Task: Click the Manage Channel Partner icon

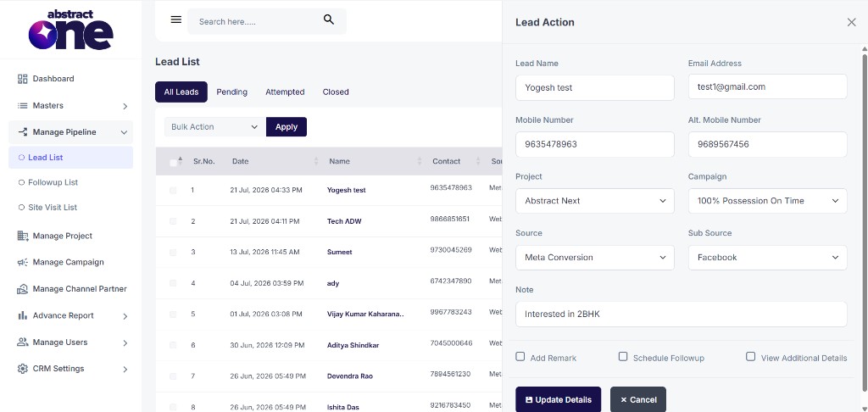Action: coord(23,289)
